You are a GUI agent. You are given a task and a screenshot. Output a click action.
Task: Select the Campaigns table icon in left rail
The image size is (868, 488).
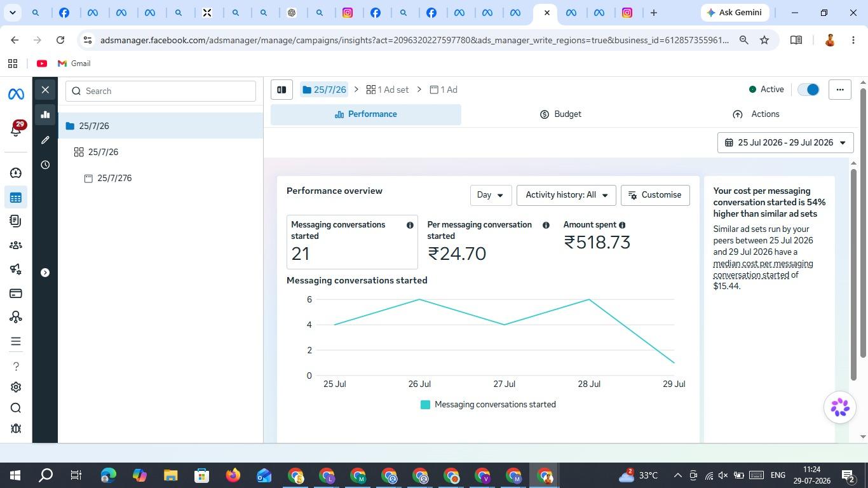16,198
